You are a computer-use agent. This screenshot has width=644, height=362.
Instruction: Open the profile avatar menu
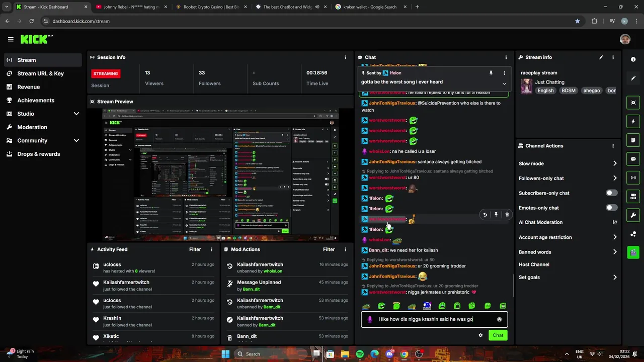(x=625, y=39)
